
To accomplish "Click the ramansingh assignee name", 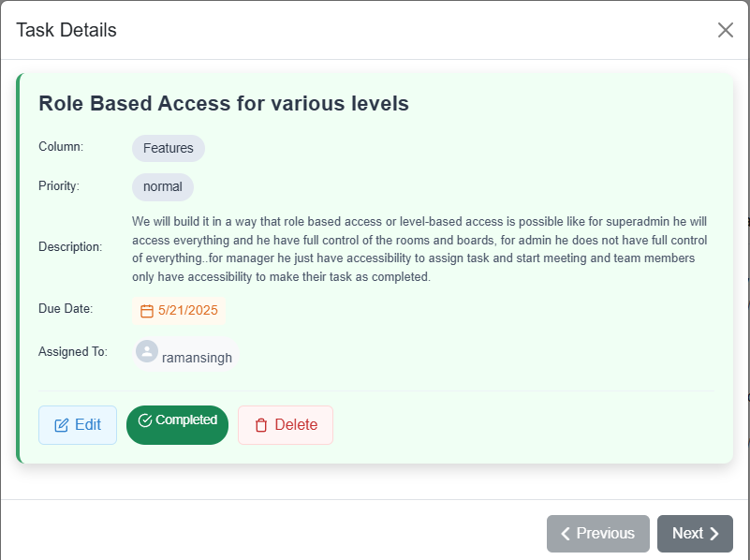I will click(197, 358).
